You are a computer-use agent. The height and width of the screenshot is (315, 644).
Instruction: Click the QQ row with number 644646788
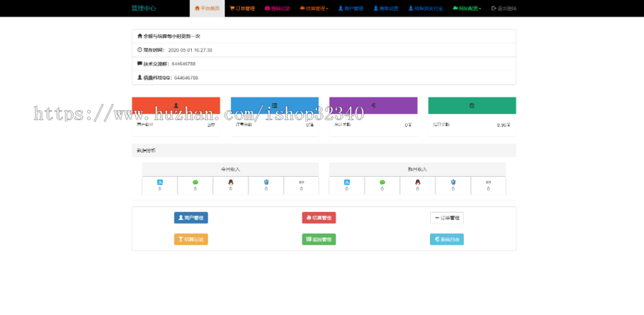323,77
